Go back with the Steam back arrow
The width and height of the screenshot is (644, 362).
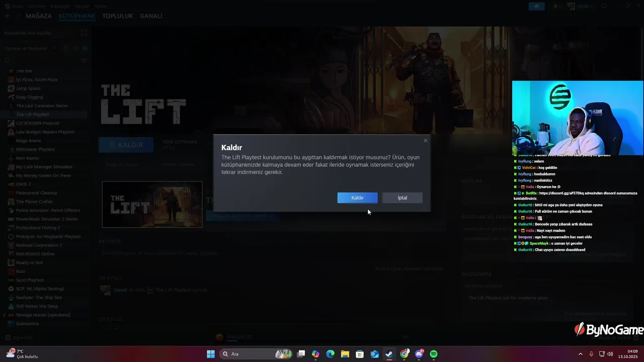pos(8,16)
